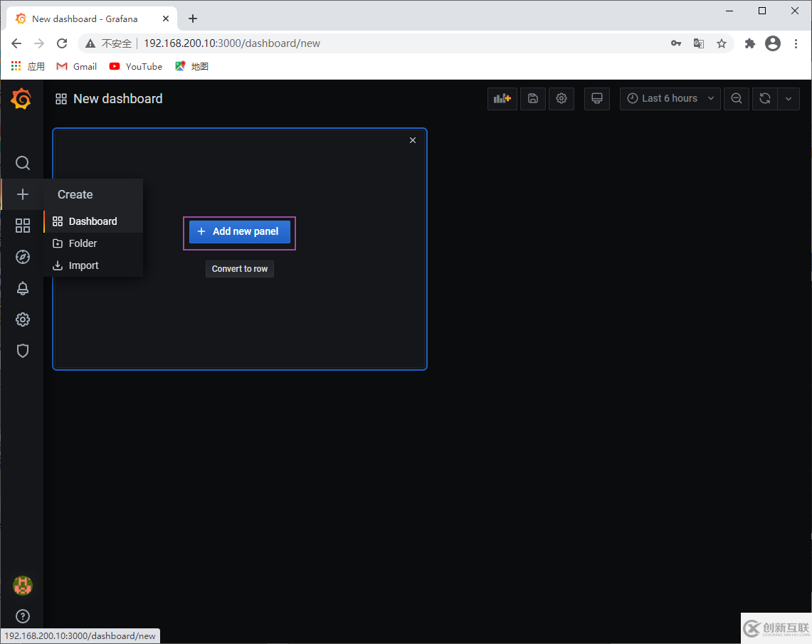Expand the refresh interval dropdown arrow
This screenshot has height=644, width=812.
789,98
